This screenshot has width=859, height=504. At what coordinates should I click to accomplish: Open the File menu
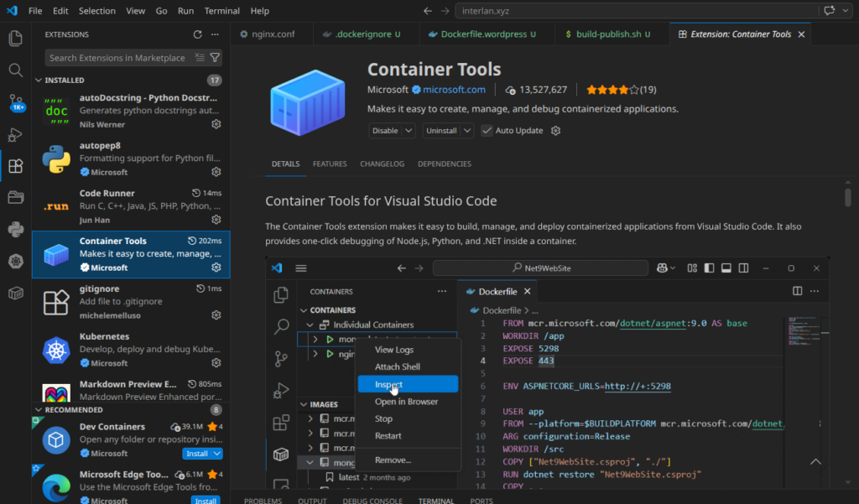pyautogui.click(x=35, y=11)
